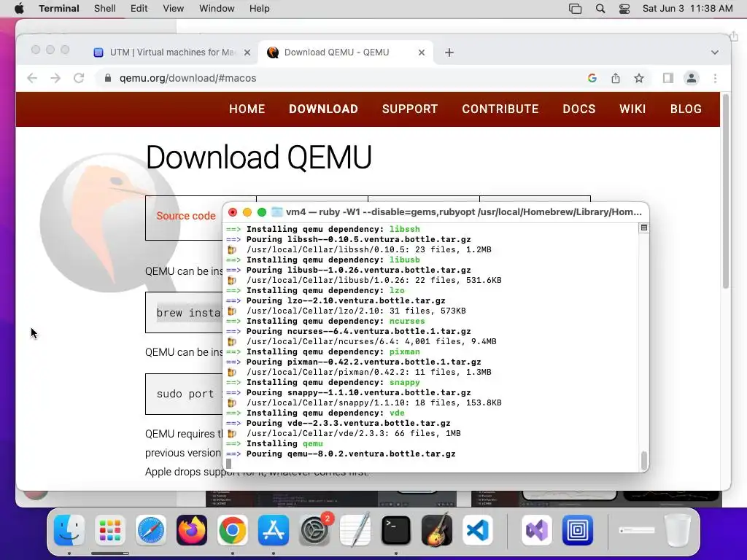The image size is (747, 560).
Task: Open Visual Studio from the Dock
Action: 537,530
